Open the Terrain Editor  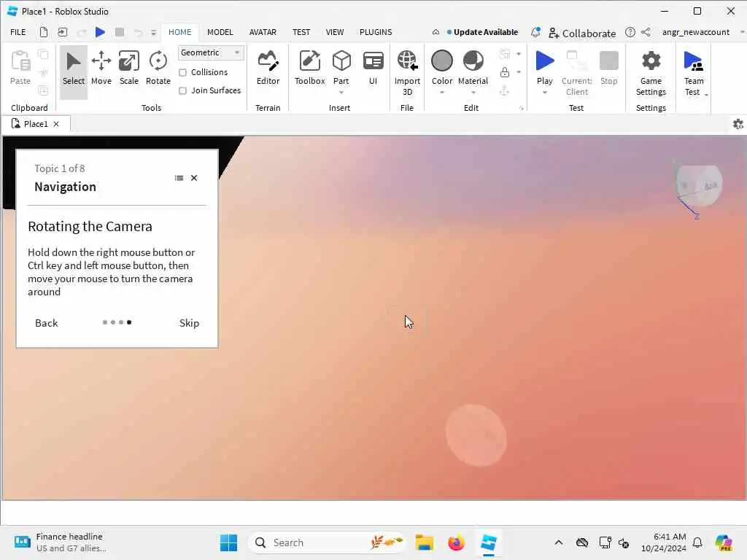pyautogui.click(x=268, y=69)
